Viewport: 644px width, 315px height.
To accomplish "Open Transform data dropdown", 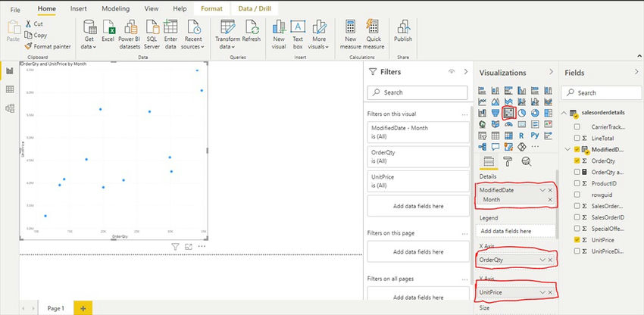I will [227, 34].
